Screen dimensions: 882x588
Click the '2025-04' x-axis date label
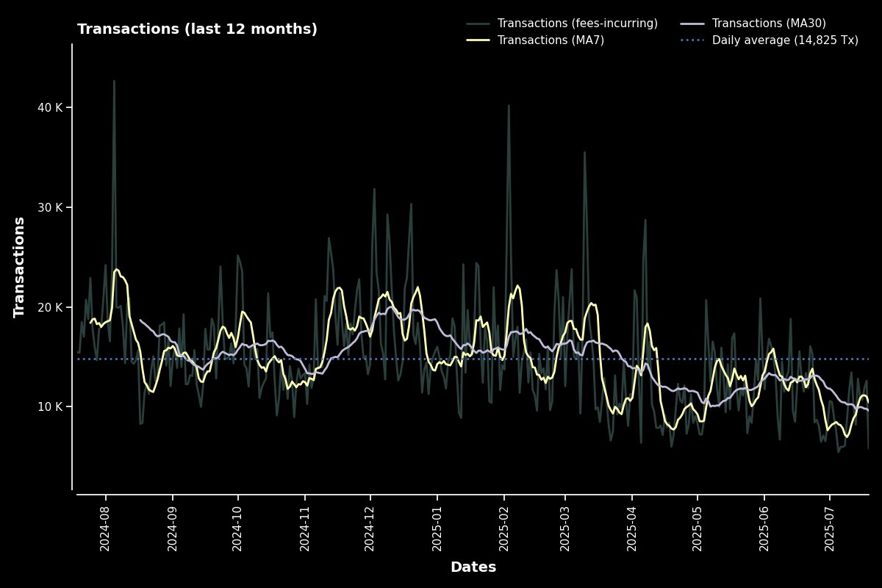click(631, 528)
